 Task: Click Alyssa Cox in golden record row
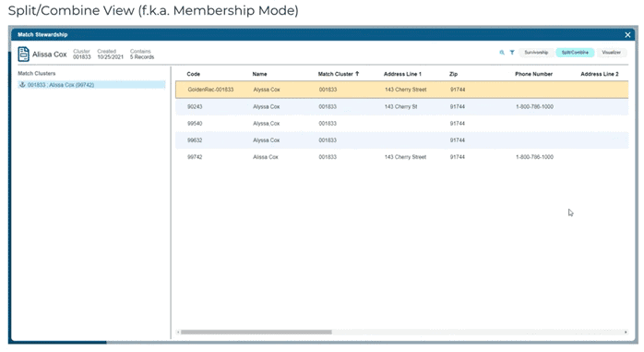coord(267,90)
